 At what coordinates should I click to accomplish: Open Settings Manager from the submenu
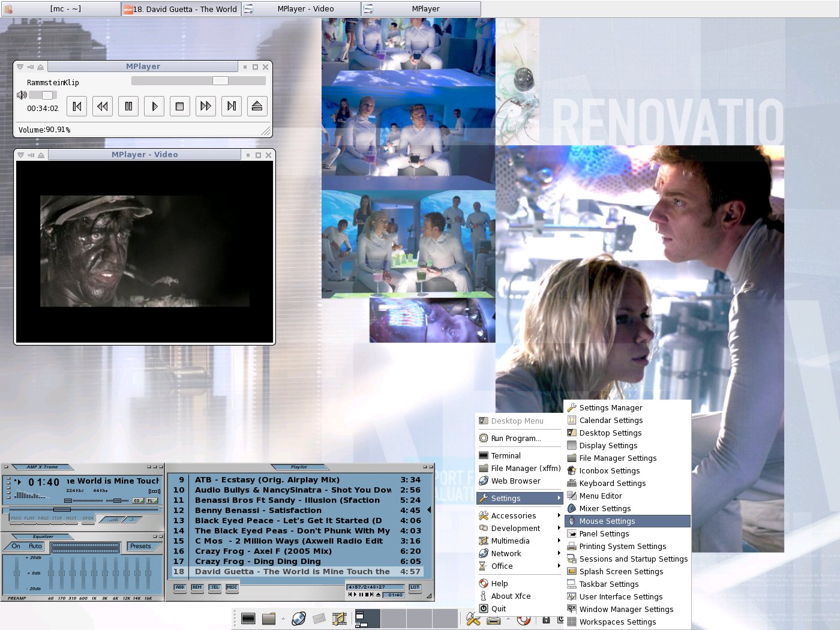[x=628, y=408]
